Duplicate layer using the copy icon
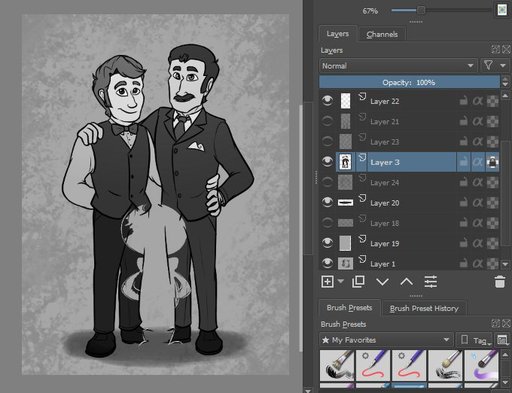Viewport: 512px width, 393px height. pos(358,282)
